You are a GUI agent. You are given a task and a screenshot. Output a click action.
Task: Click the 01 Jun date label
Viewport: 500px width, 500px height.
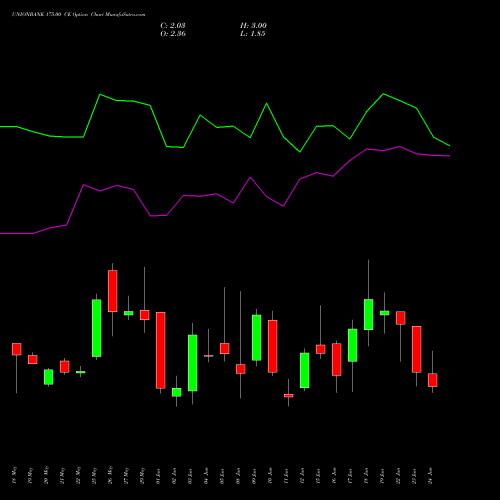158,476
